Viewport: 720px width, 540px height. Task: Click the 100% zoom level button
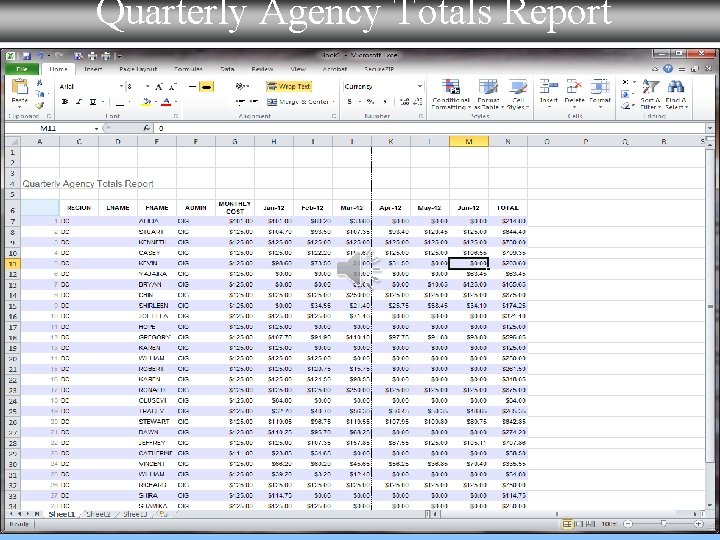point(609,524)
